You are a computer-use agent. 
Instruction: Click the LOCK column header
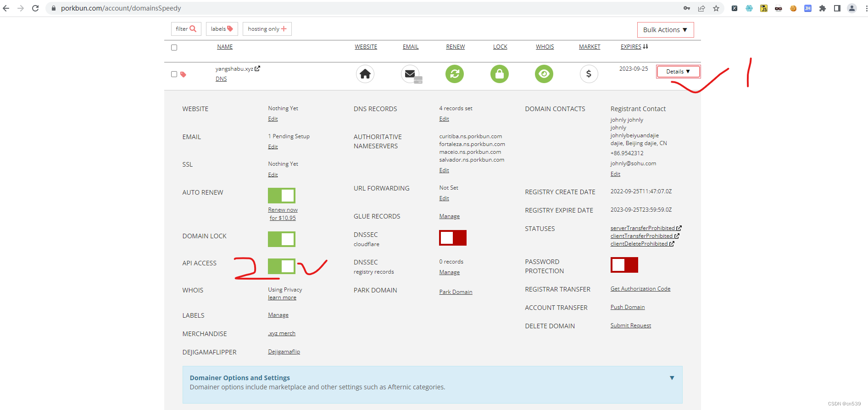pyautogui.click(x=500, y=47)
